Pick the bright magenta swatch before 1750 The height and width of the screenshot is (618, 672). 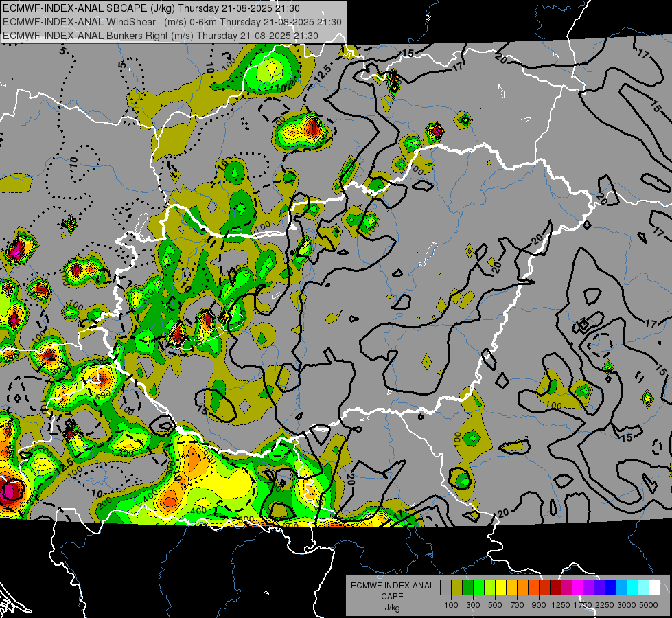[578, 588]
